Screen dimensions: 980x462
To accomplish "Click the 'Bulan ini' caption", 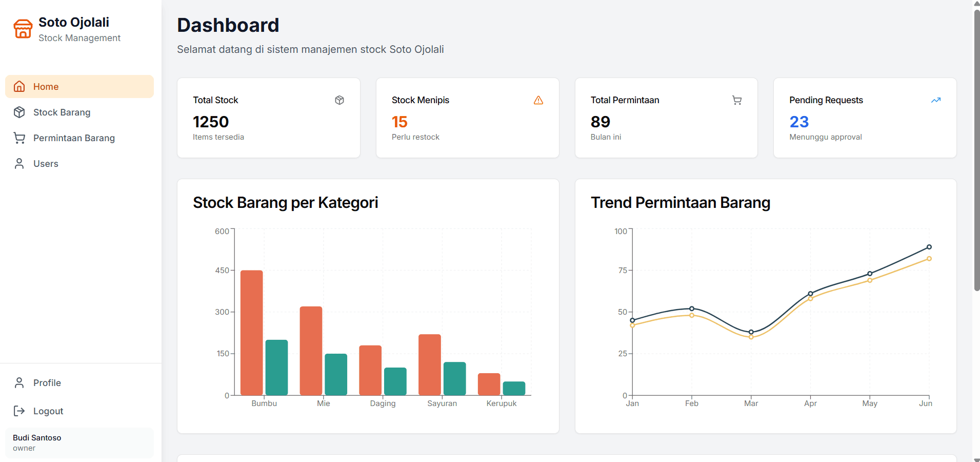I will (606, 137).
